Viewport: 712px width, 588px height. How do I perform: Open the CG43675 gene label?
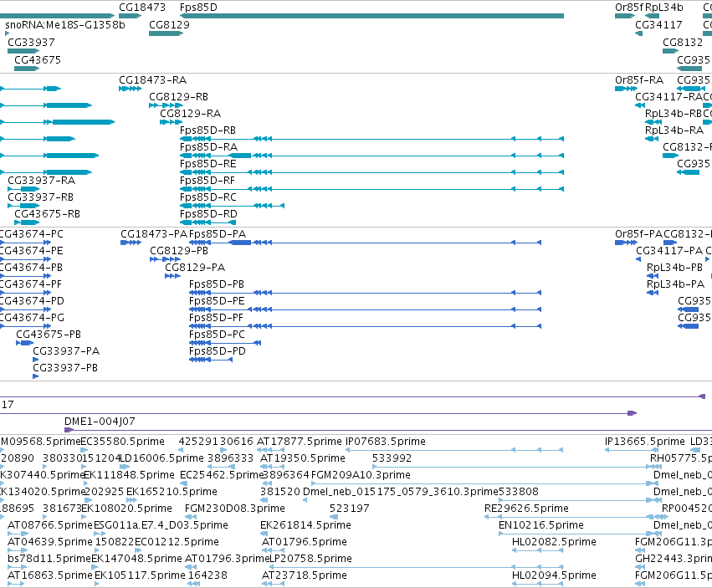(38, 60)
